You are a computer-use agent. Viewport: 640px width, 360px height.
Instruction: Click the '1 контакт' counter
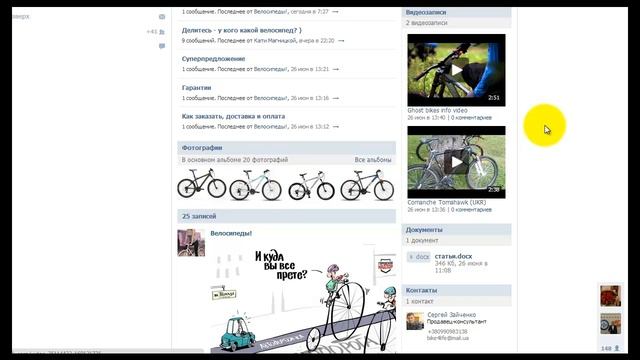(420, 302)
